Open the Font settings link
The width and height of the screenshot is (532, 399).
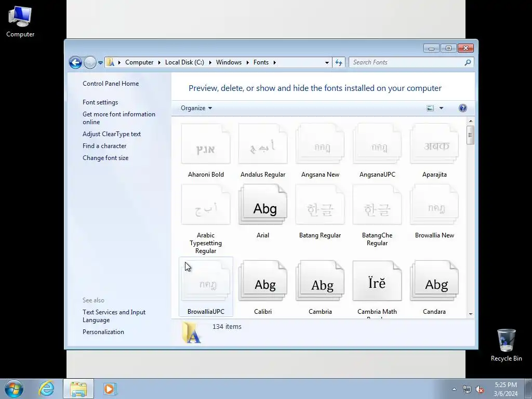(x=100, y=102)
